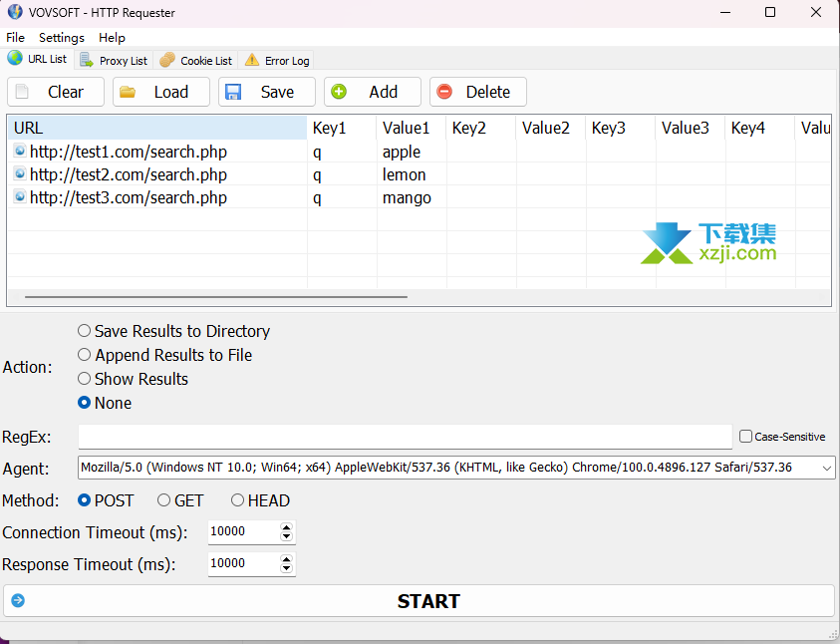Open the Agent user-agent dropdown
This screenshot has width=840, height=644.
[x=827, y=468]
